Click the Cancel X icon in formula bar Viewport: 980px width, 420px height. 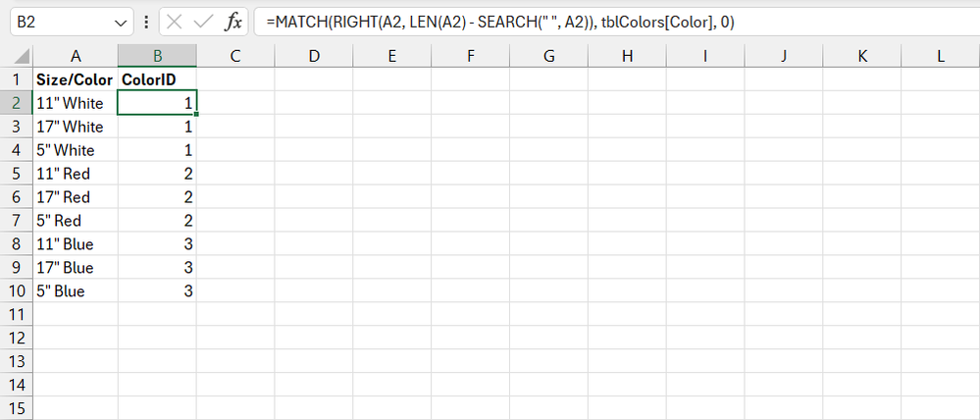[x=174, y=22]
